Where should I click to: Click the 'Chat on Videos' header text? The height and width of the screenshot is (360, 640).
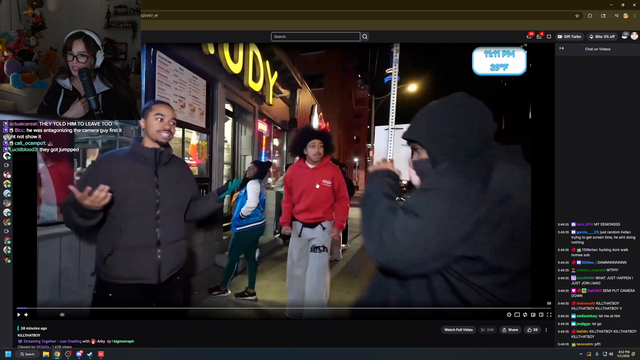click(x=598, y=49)
